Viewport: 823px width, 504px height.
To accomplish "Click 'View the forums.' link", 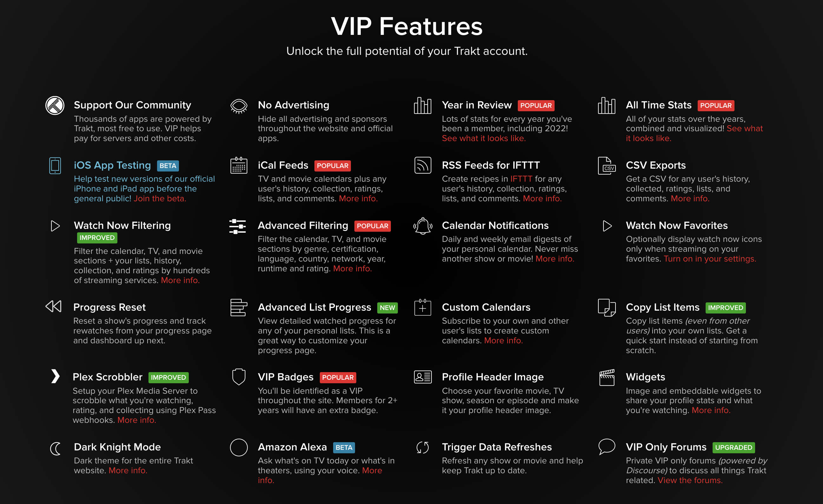I will [690, 480].
